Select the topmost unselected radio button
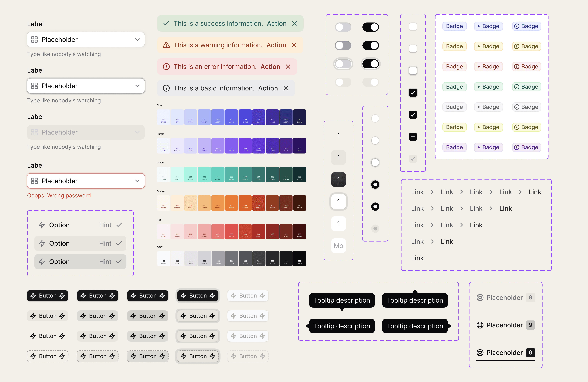This screenshot has height=382, width=588. pyautogui.click(x=375, y=119)
